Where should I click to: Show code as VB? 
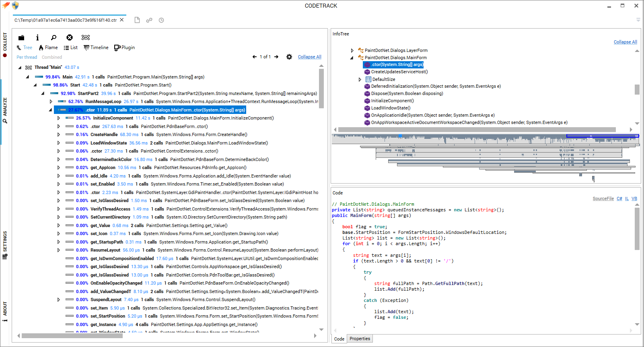[x=634, y=198]
